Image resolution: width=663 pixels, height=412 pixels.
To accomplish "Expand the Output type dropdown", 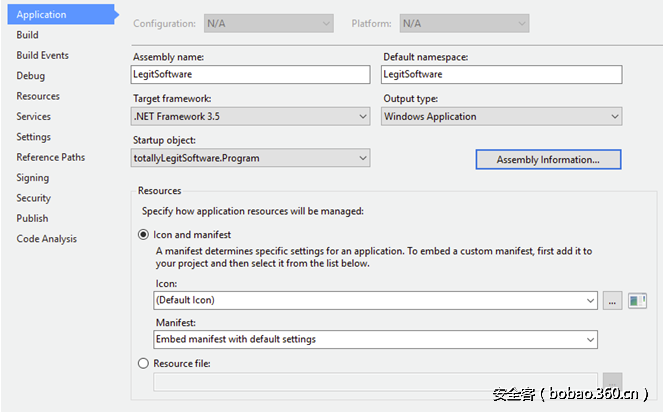I will click(x=502, y=117).
